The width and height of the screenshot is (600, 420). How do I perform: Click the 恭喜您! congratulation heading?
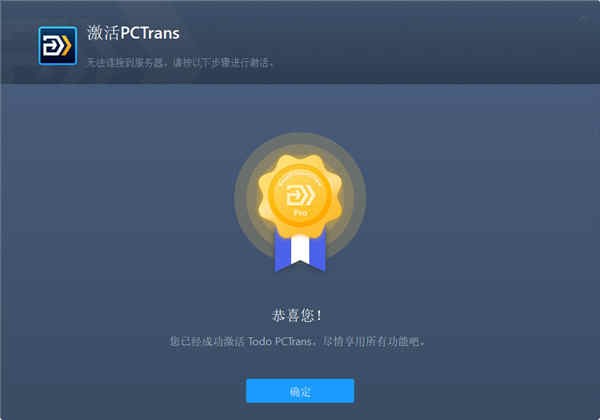coord(297,316)
